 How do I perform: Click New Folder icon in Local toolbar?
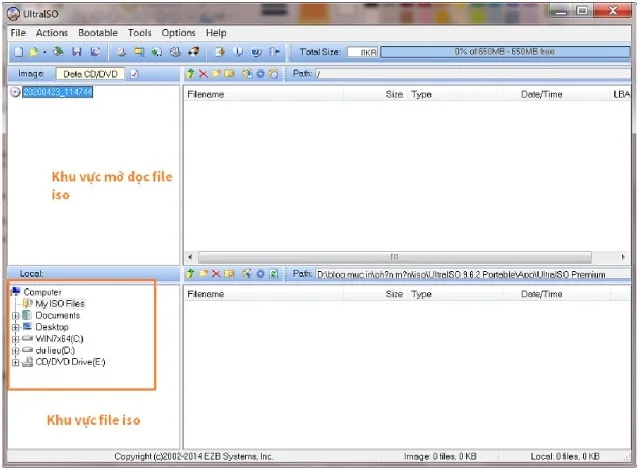click(x=203, y=274)
